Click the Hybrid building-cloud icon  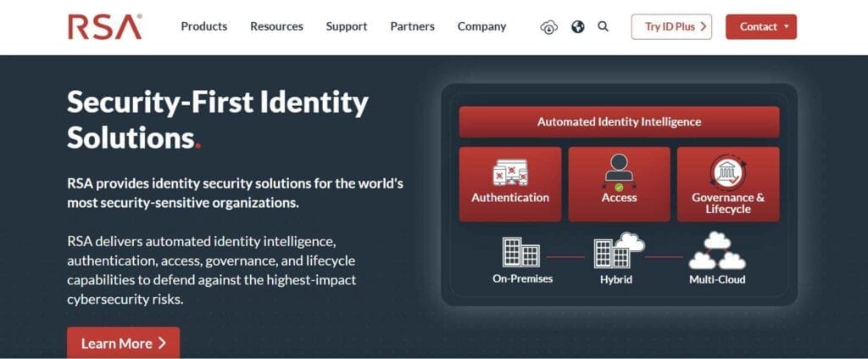618,250
